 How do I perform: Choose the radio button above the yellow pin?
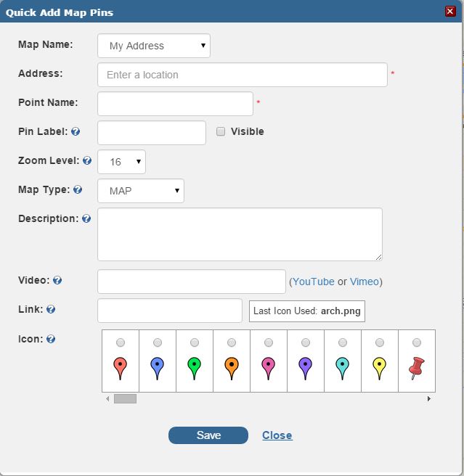(x=380, y=342)
